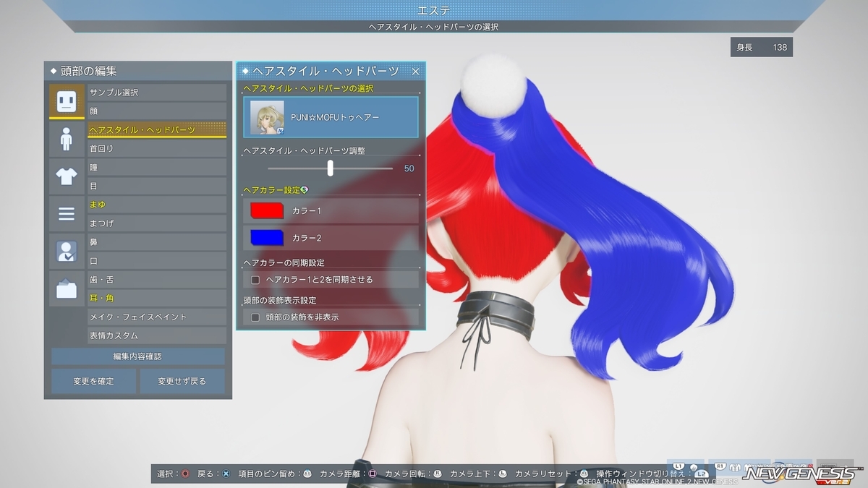Open the 瞳 menu entry

(x=157, y=167)
